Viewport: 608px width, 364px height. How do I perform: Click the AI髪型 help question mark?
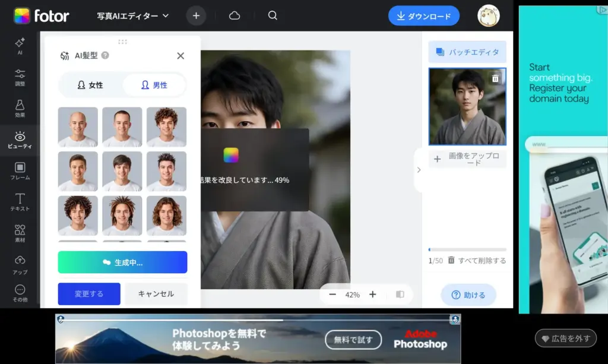(x=105, y=55)
